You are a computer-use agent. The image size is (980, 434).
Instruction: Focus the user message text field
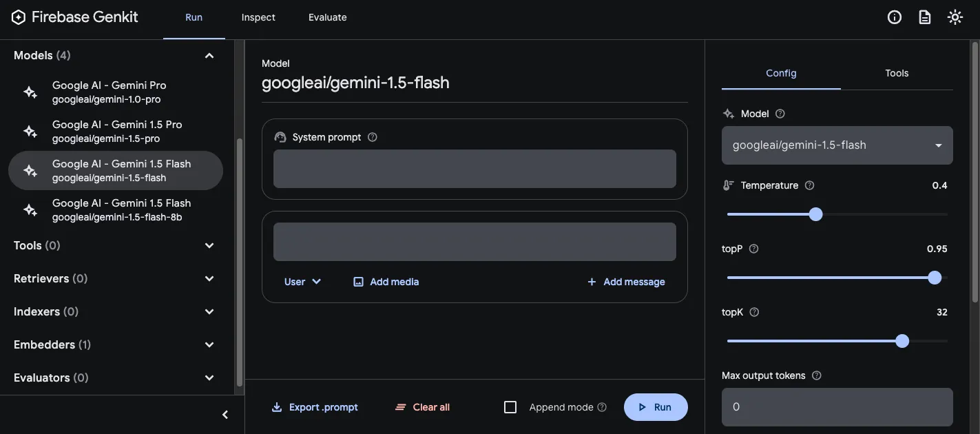coord(475,242)
